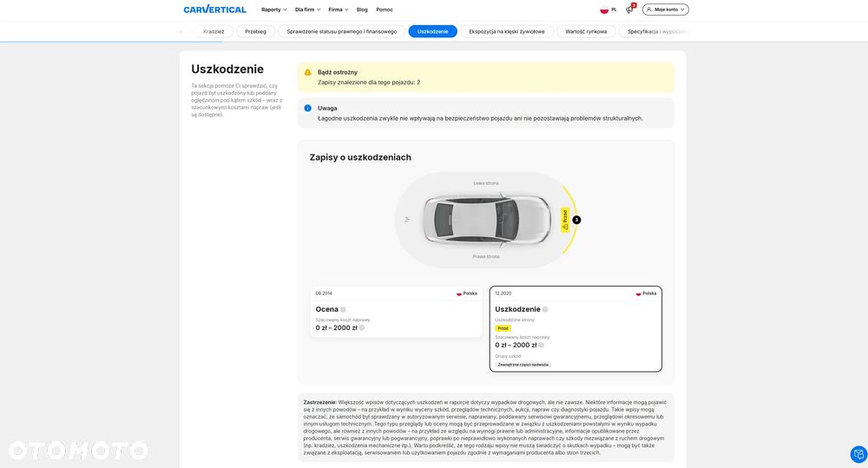The height and width of the screenshot is (468, 868).
Task: Go to the Ekspozycja na klęski żywiołowe tab
Action: [x=507, y=31]
